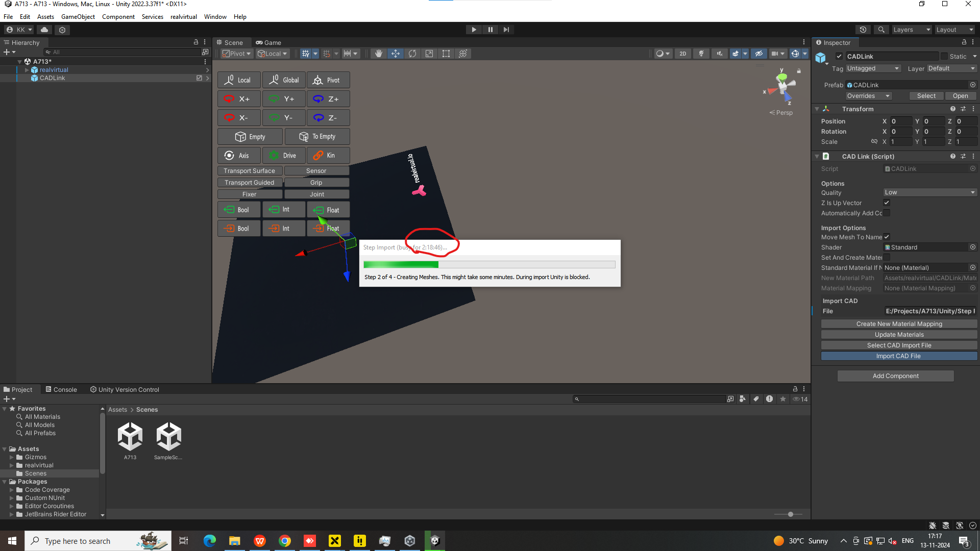The image size is (980, 551).
Task: Switch to the Game tab
Action: click(268, 43)
